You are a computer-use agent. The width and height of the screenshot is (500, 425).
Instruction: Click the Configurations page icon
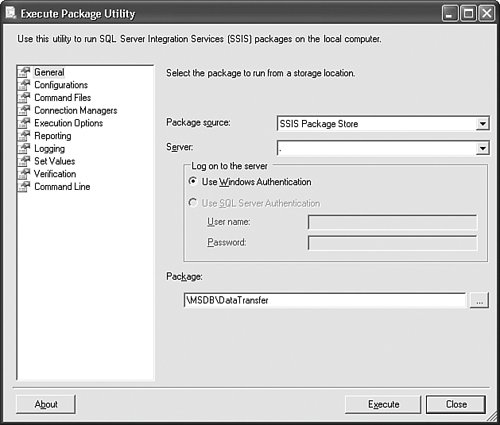pos(24,85)
